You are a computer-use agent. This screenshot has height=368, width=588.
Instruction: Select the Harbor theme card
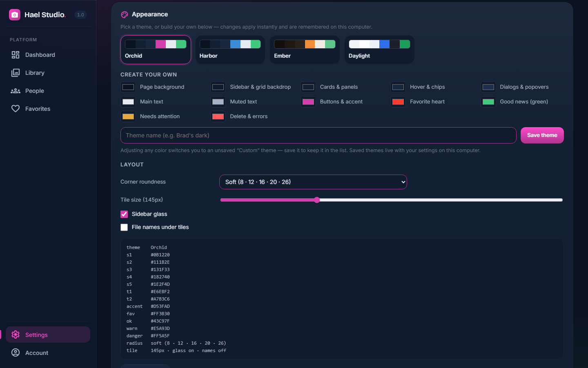tap(230, 49)
